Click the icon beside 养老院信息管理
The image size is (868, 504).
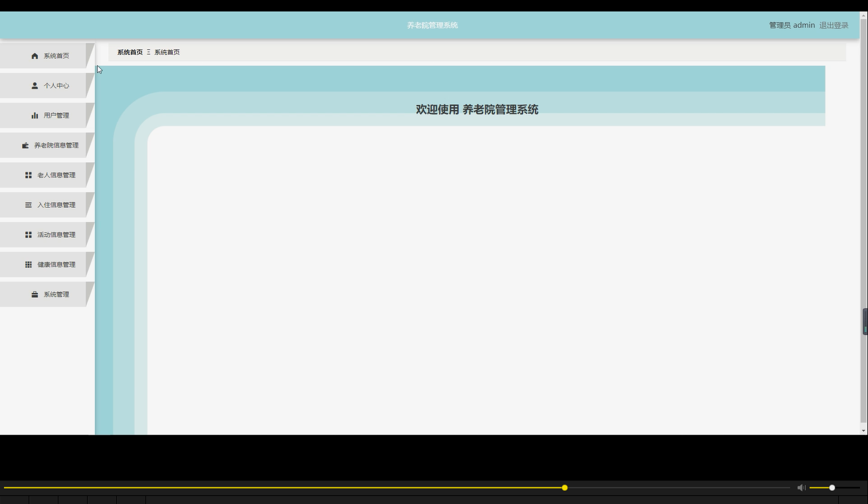25,145
